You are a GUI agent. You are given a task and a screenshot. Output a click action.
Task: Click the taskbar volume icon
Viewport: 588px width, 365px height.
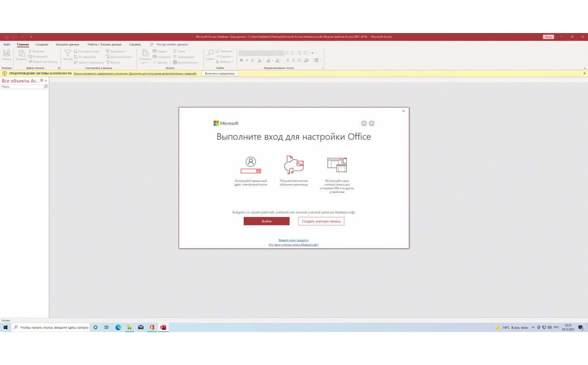pos(549,327)
